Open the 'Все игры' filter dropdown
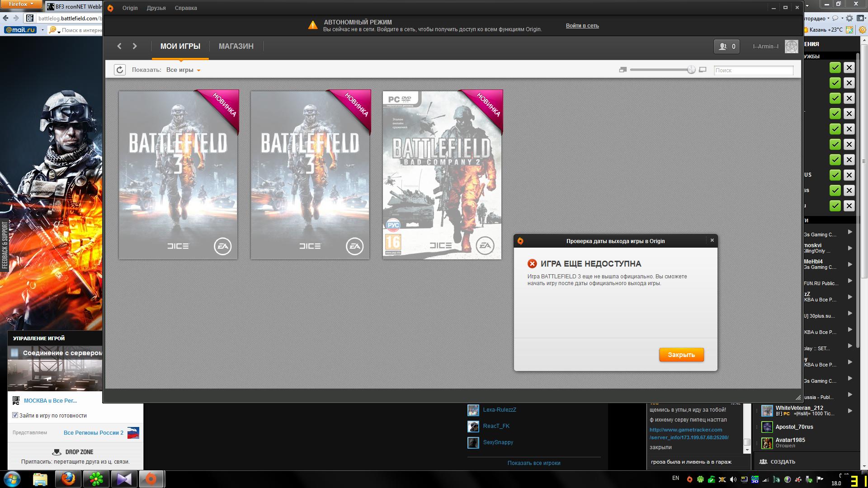The image size is (868, 488). (183, 70)
